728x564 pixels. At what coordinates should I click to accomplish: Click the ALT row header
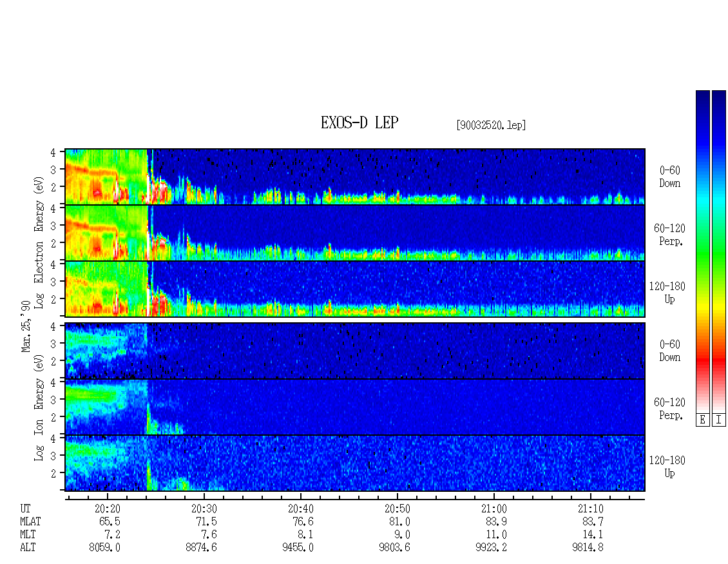pos(28,548)
